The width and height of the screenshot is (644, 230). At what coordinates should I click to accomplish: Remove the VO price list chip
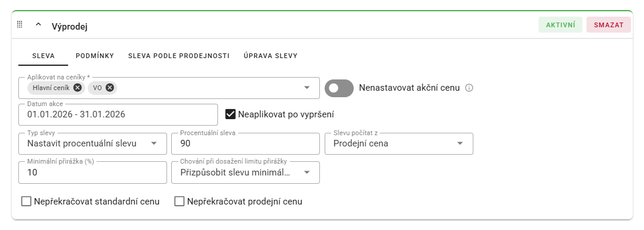109,88
